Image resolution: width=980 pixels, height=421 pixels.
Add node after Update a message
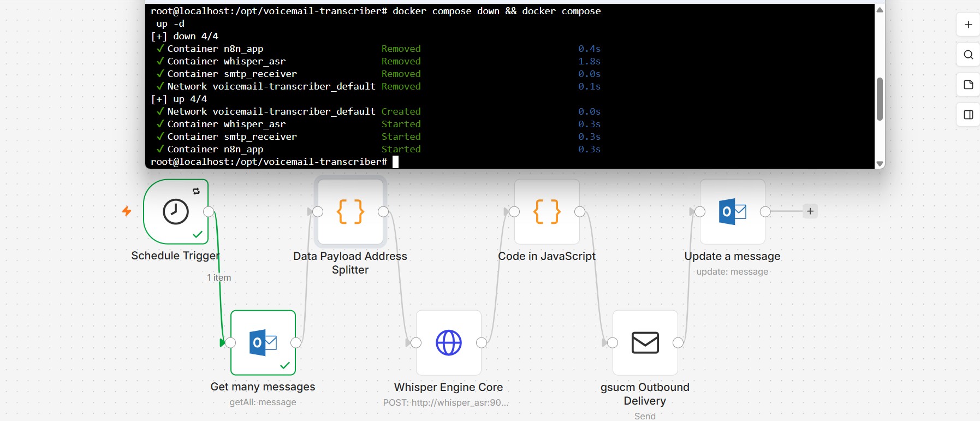click(810, 211)
